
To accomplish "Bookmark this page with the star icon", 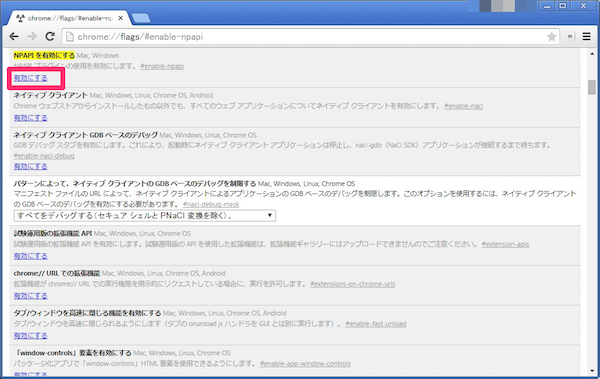I will point(551,37).
